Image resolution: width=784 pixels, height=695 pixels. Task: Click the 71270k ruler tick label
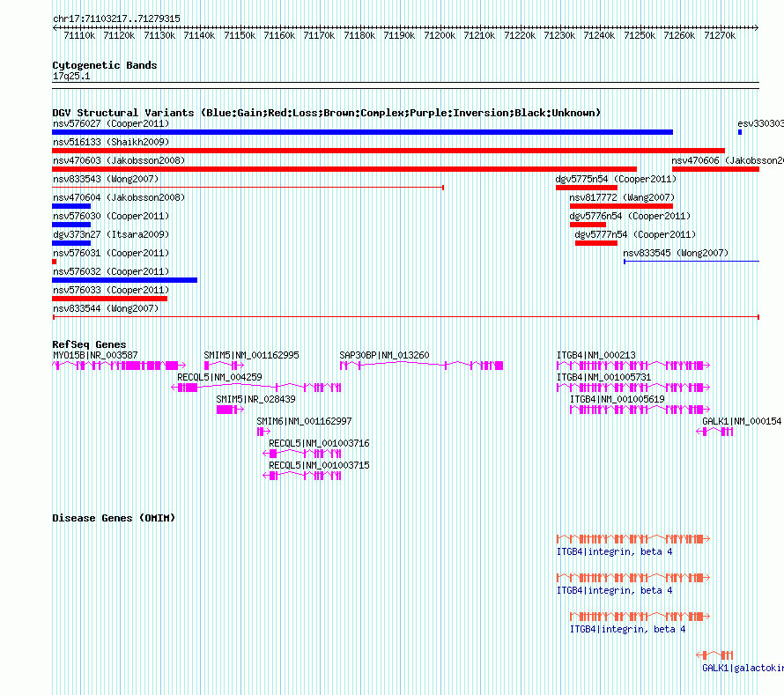[x=720, y=35]
